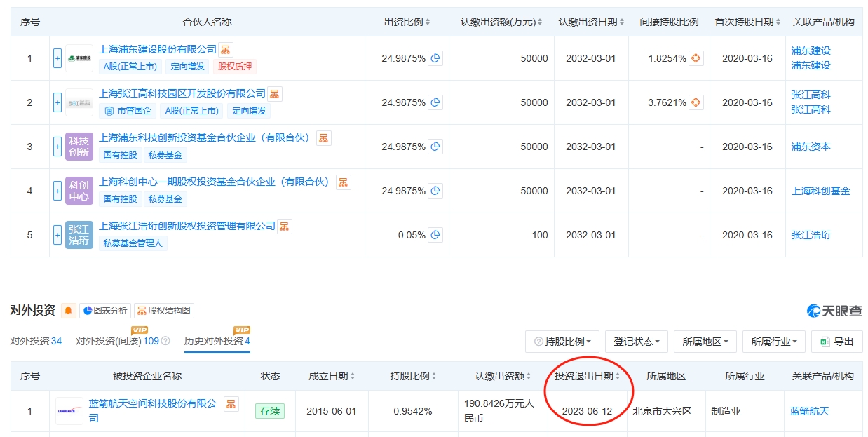The image size is (868, 437).
Task: Open the 所属行业 filter dropdown
Action: pyautogui.click(x=773, y=342)
